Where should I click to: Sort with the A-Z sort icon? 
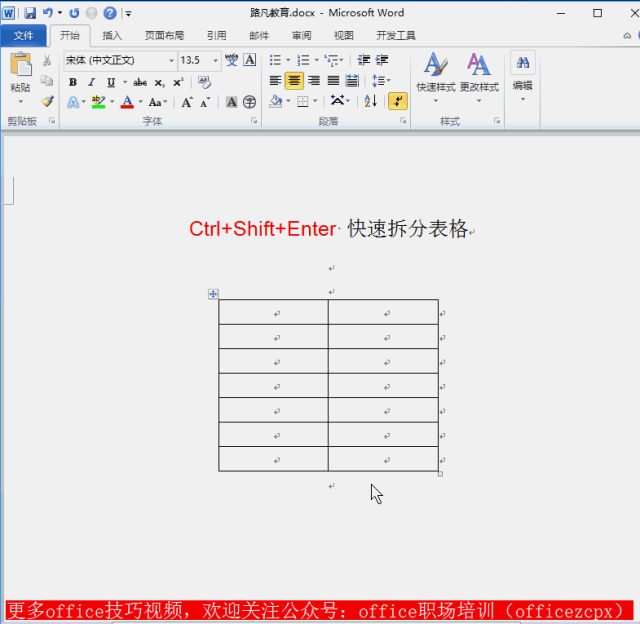pos(371,101)
